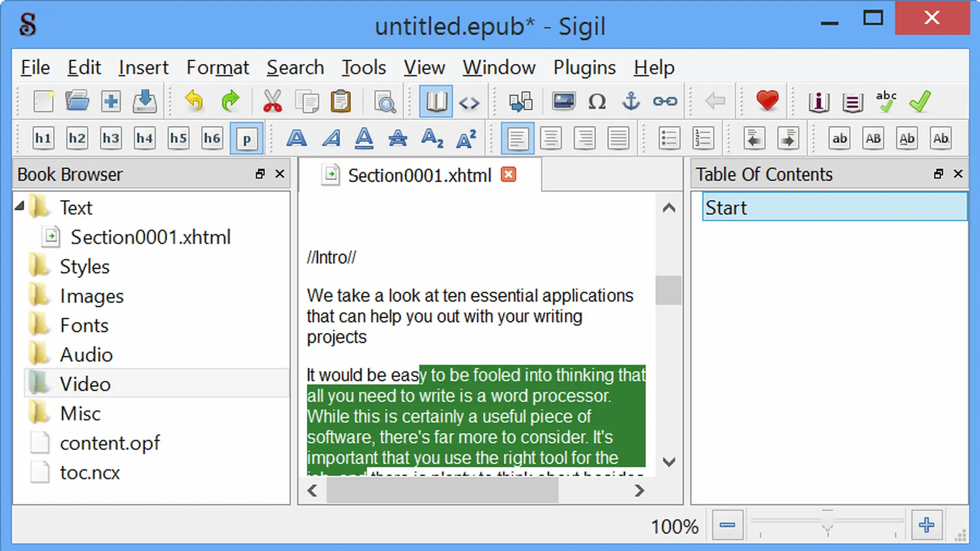Viewport: 980px width, 551px height.
Task: Toggle the paragraph (p) style
Action: [x=247, y=138]
